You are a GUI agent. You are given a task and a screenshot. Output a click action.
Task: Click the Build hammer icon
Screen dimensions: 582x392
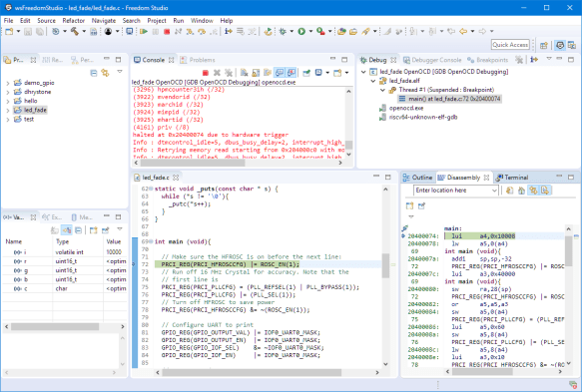(x=75, y=32)
